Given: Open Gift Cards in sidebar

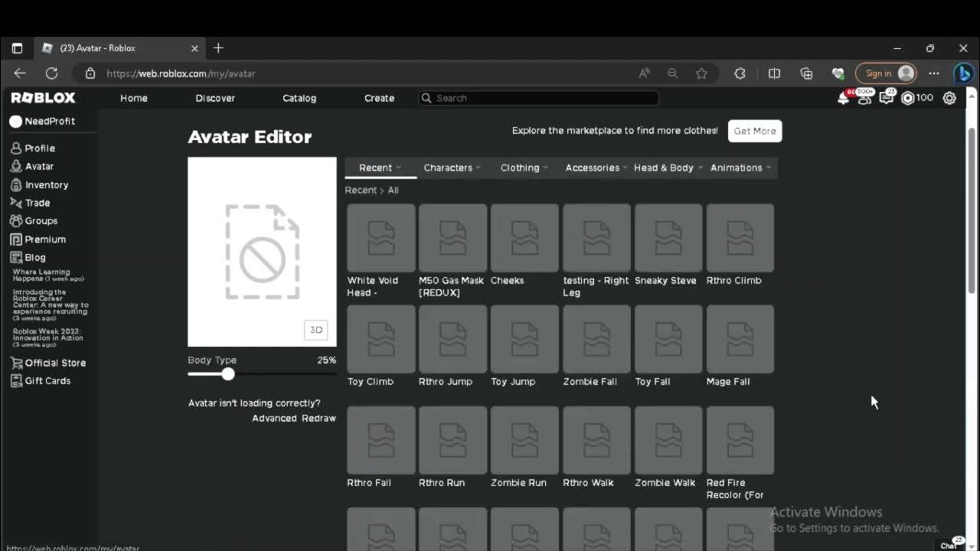Looking at the screenshot, I should tap(40, 381).
